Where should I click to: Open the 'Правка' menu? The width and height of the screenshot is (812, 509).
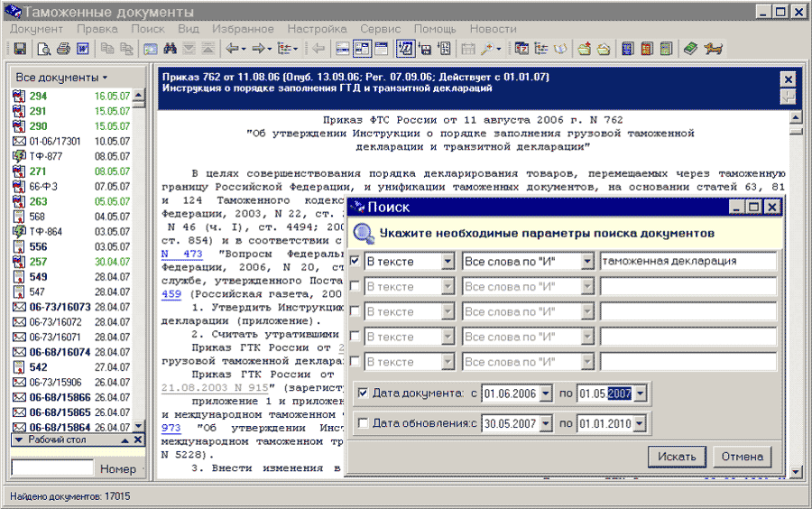tap(97, 29)
